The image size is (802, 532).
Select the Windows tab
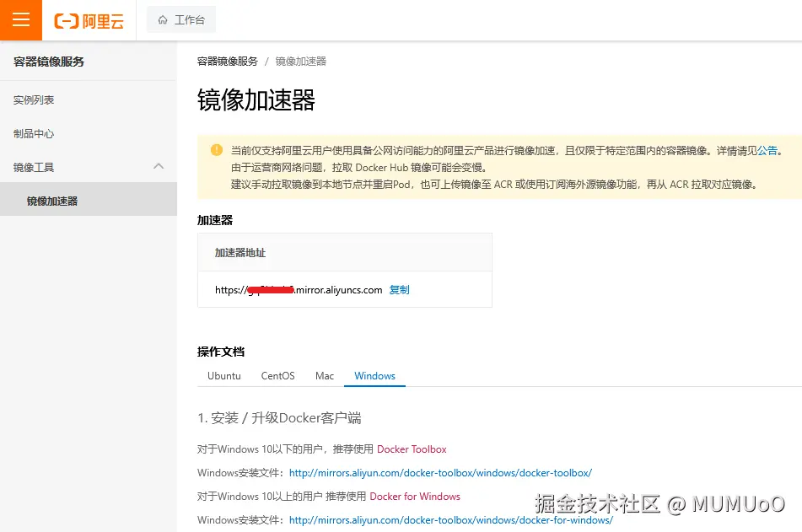pos(375,376)
